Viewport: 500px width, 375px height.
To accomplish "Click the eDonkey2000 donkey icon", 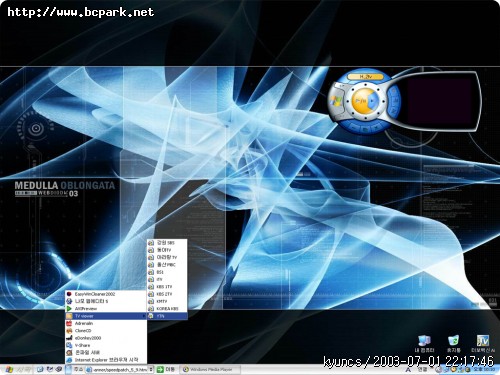I will point(69,338).
